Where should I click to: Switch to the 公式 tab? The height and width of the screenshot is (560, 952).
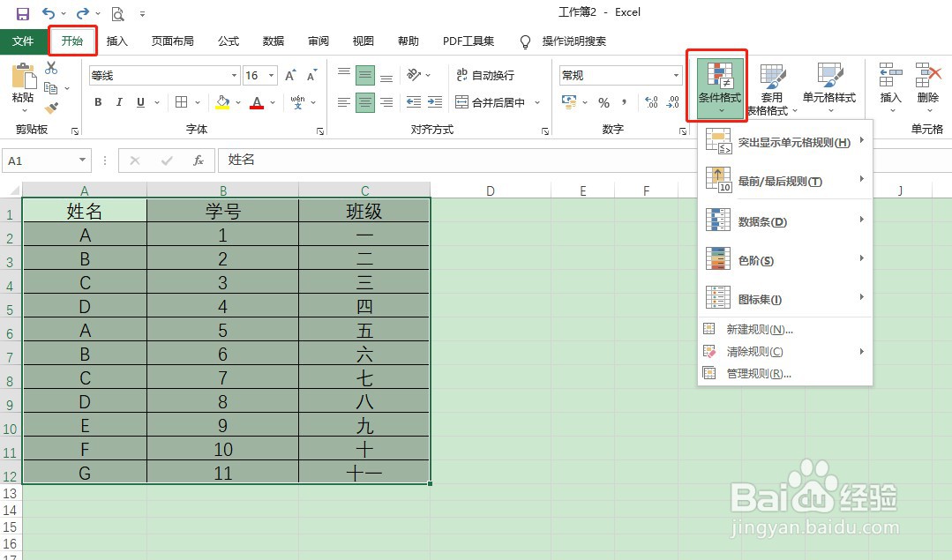click(x=229, y=41)
